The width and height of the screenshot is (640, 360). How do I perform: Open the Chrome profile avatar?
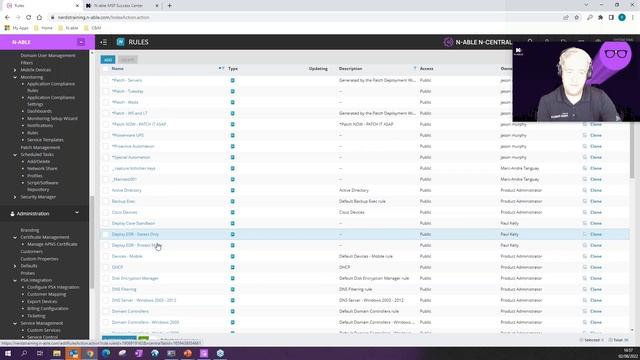coord(622,18)
